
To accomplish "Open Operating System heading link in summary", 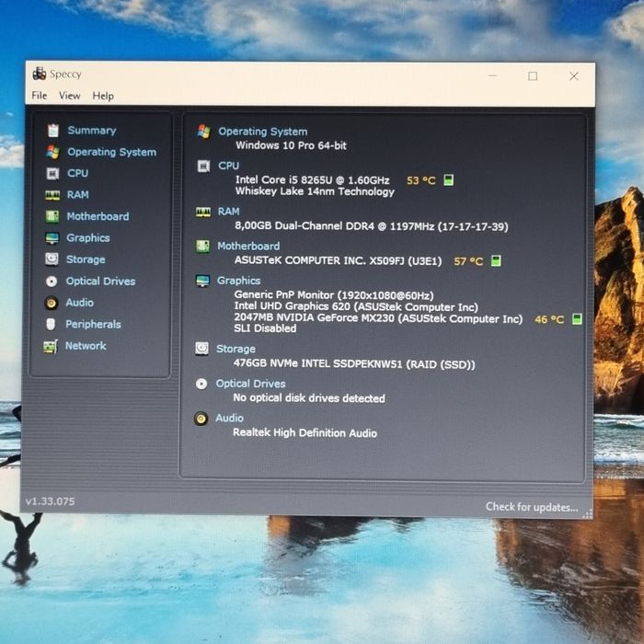I will pyautogui.click(x=263, y=132).
